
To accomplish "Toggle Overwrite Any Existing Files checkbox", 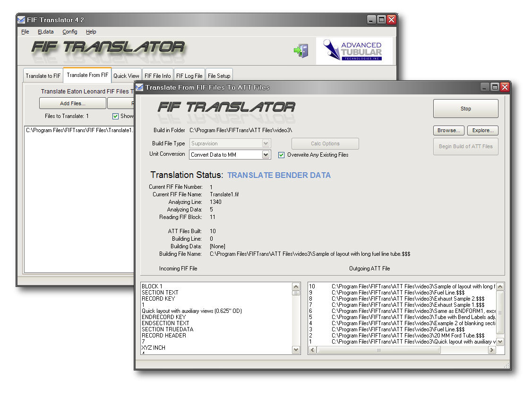I will coord(282,155).
